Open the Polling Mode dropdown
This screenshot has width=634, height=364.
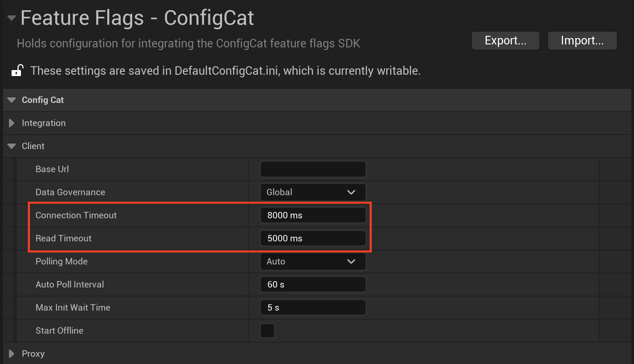tap(313, 261)
